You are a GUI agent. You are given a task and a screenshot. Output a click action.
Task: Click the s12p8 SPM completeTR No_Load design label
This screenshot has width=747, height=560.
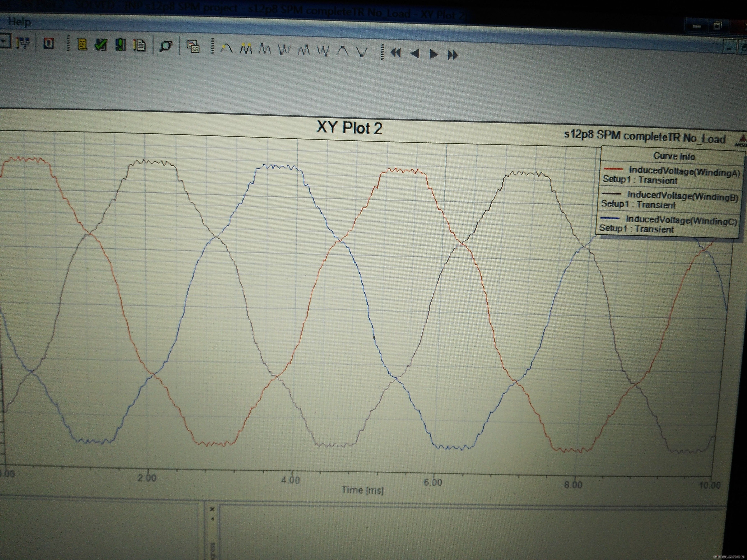[645, 137]
